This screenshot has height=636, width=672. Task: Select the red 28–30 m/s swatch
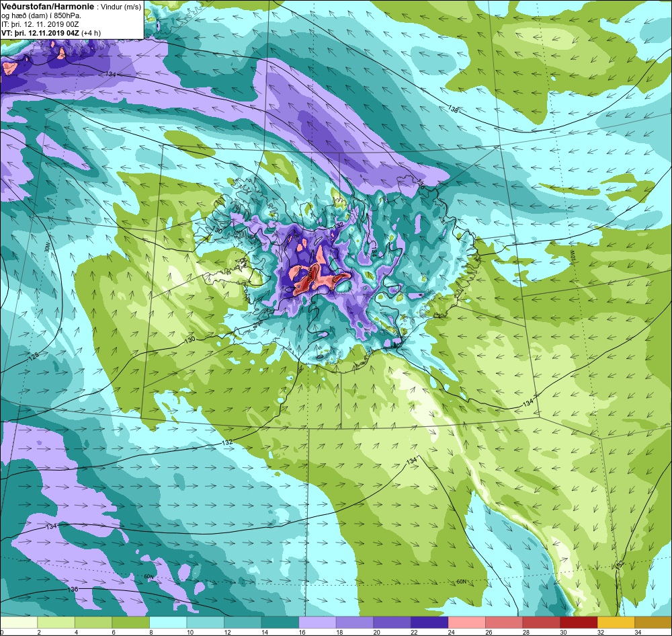[x=541, y=622]
